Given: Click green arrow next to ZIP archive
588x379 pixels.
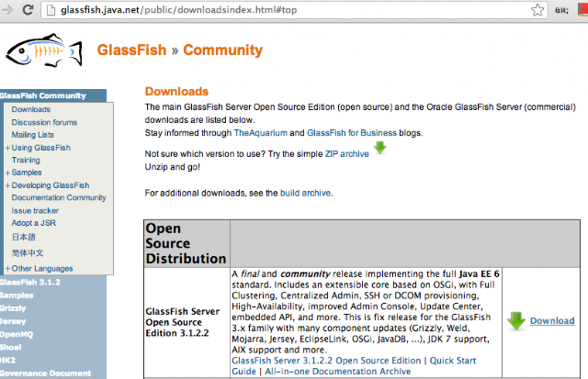Looking at the screenshot, I should click(379, 148).
